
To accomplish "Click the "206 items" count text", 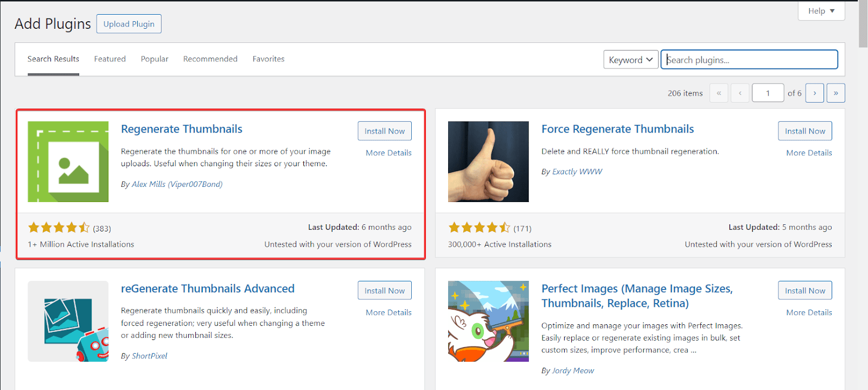I will (x=685, y=93).
